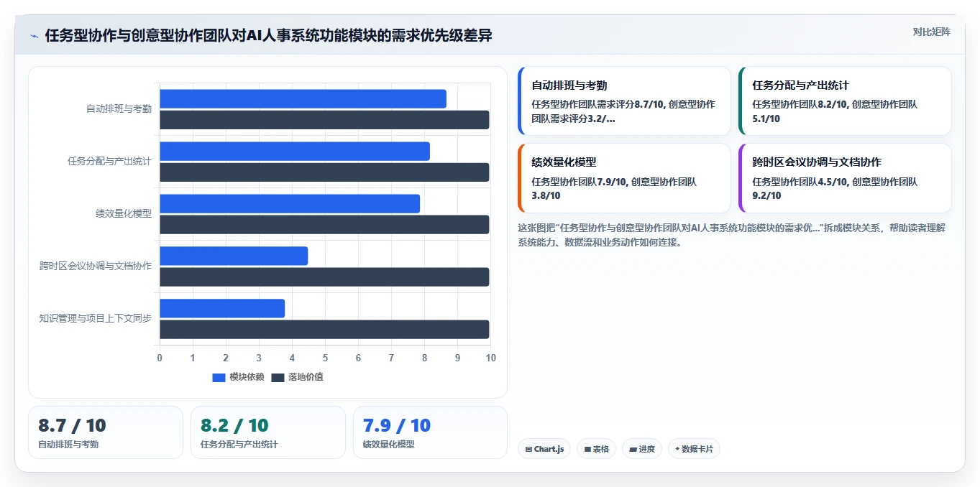980x487 pixels.
Task: Open the 跨时区会议协调与文档协作 comparison card
Action: (x=845, y=178)
